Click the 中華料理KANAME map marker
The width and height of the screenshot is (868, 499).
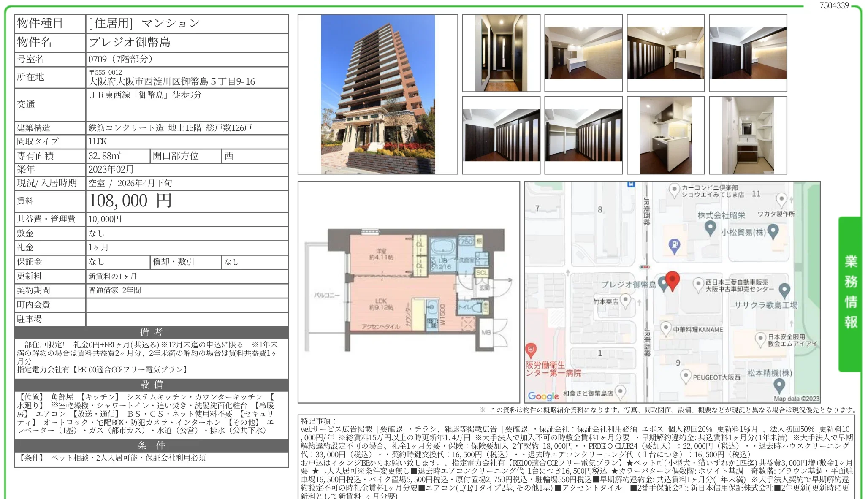666,328
